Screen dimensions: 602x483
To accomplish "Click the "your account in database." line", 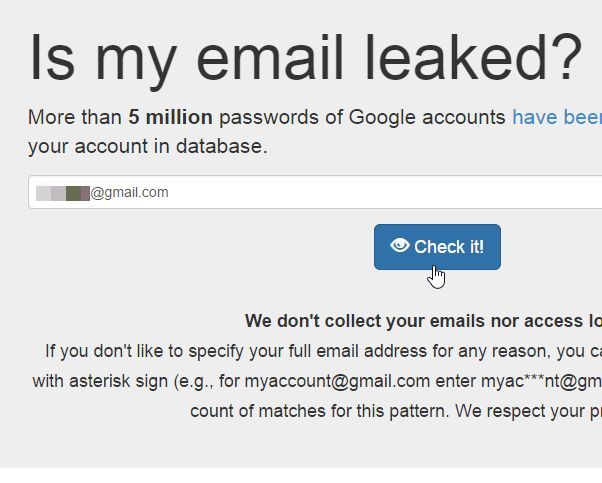I will tap(148, 146).
